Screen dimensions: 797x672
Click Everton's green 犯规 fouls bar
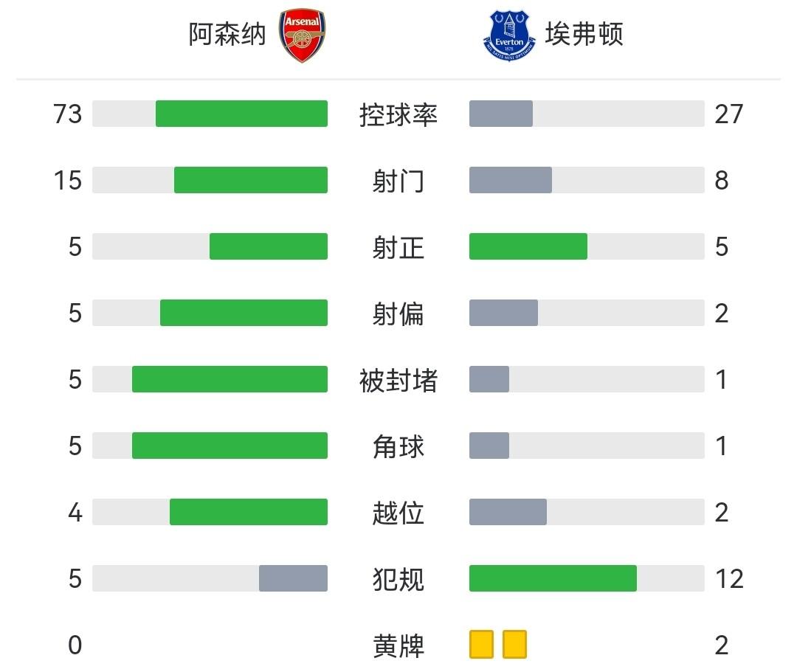(553, 578)
